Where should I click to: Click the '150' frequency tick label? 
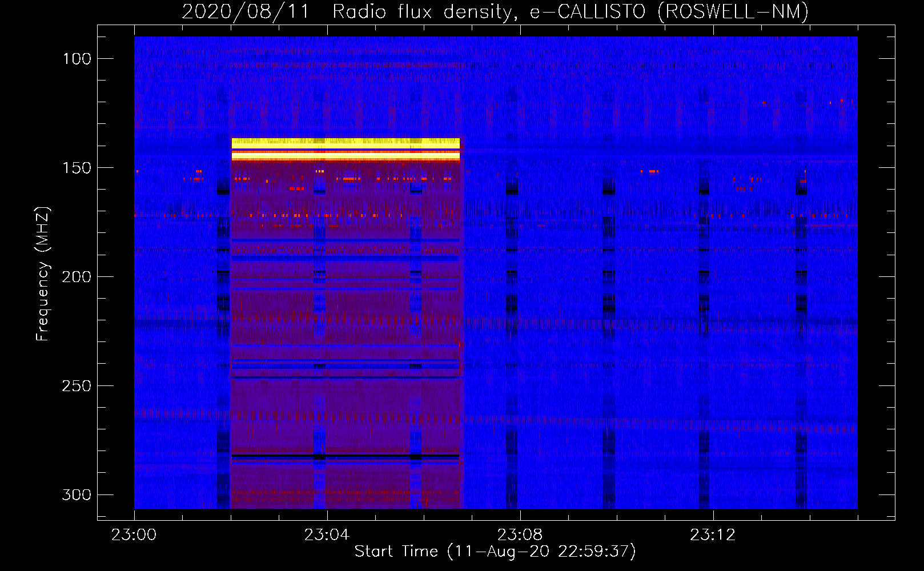pos(77,168)
